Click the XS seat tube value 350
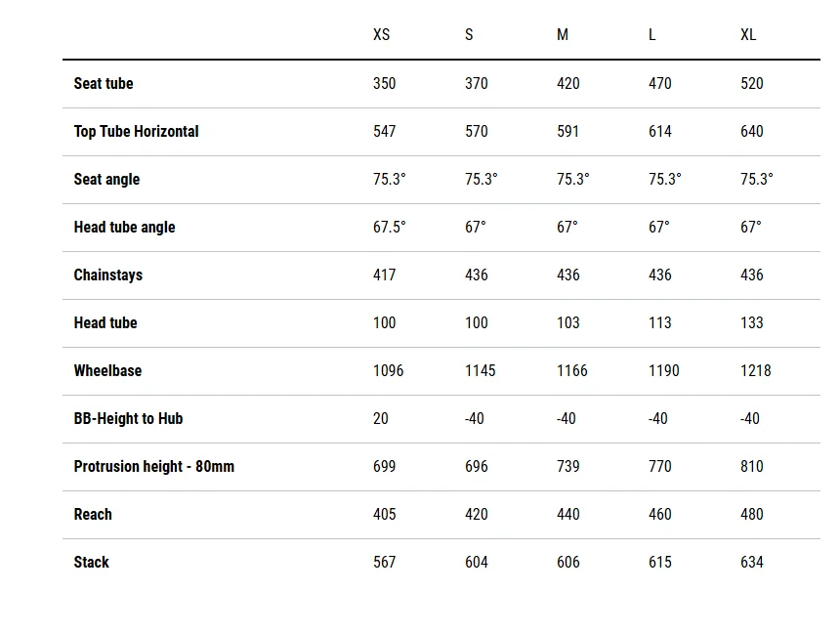 coord(384,84)
